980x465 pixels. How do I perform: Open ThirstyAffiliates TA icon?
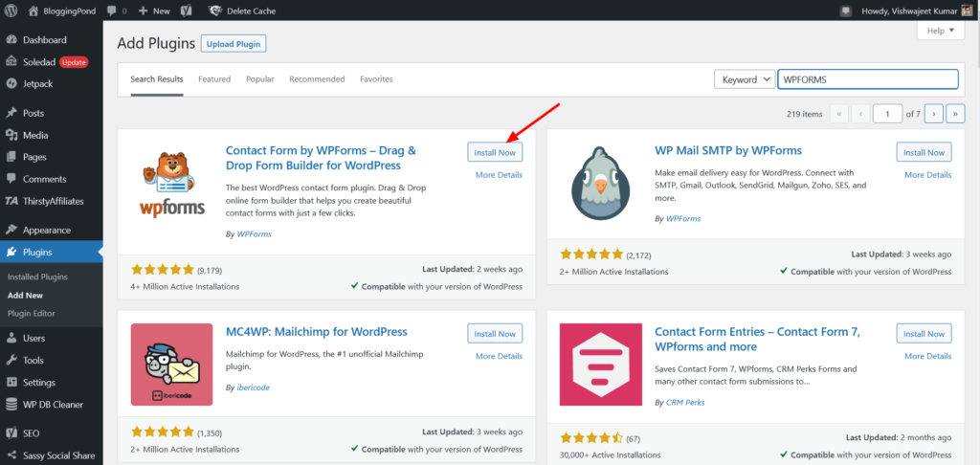[x=11, y=201]
